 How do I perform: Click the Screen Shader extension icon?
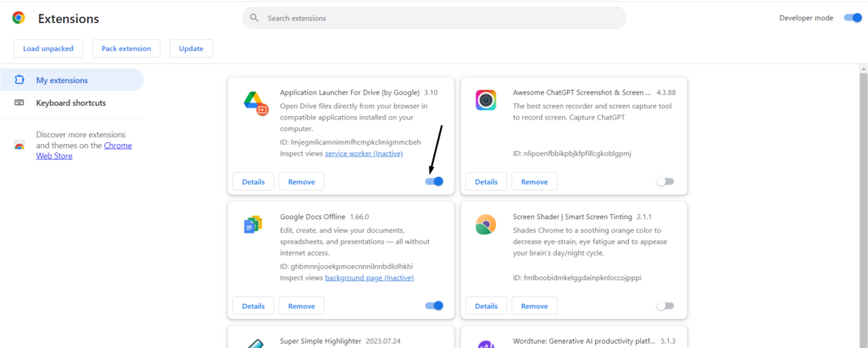coord(486,224)
